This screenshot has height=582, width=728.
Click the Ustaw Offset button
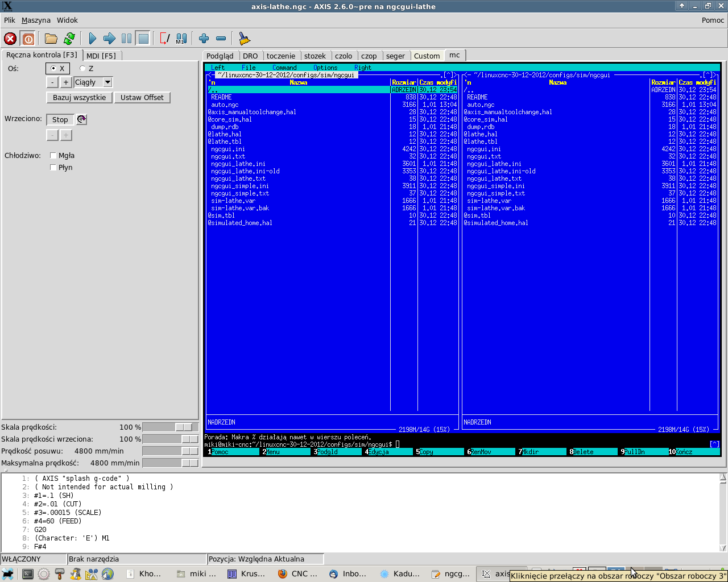pos(142,98)
